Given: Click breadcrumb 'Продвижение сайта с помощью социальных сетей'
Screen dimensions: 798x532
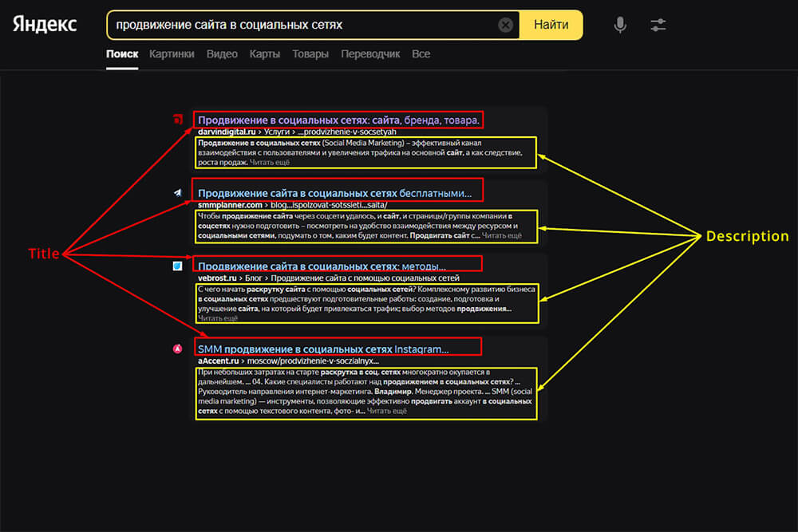Looking at the screenshot, I should pyautogui.click(x=365, y=278).
